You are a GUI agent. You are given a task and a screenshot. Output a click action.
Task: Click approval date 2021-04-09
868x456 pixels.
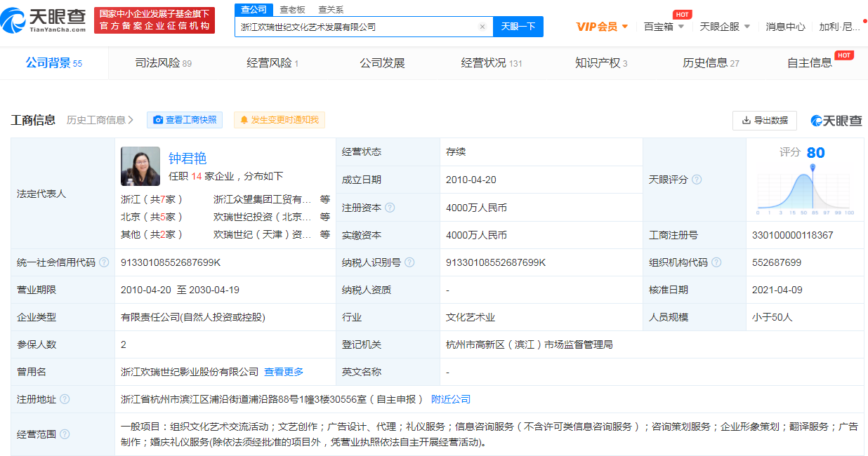tap(777, 290)
